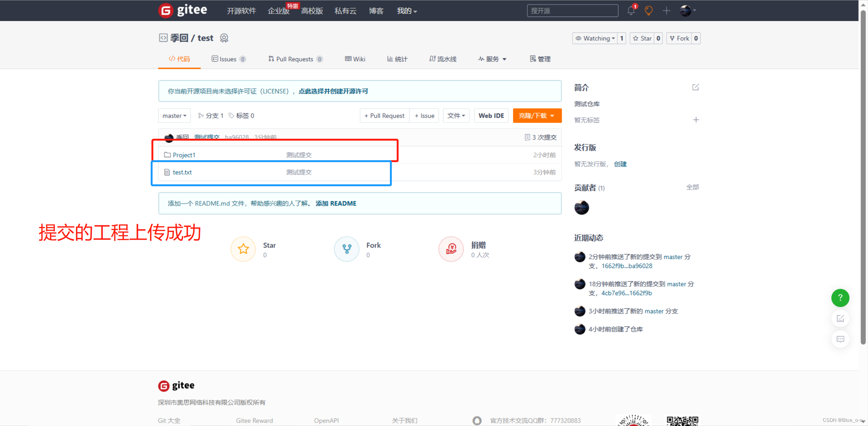Click the circular Star icon above the count

pyautogui.click(x=243, y=249)
